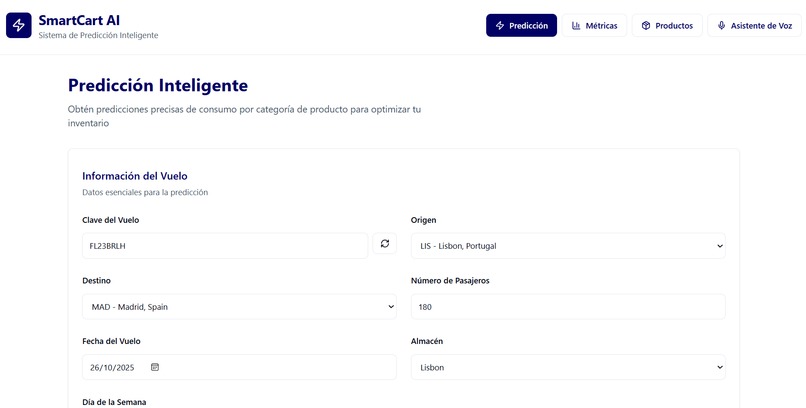Click the Clave del Vuelo input field
The width and height of the screenshot is (806, 408).
point(225,246)
